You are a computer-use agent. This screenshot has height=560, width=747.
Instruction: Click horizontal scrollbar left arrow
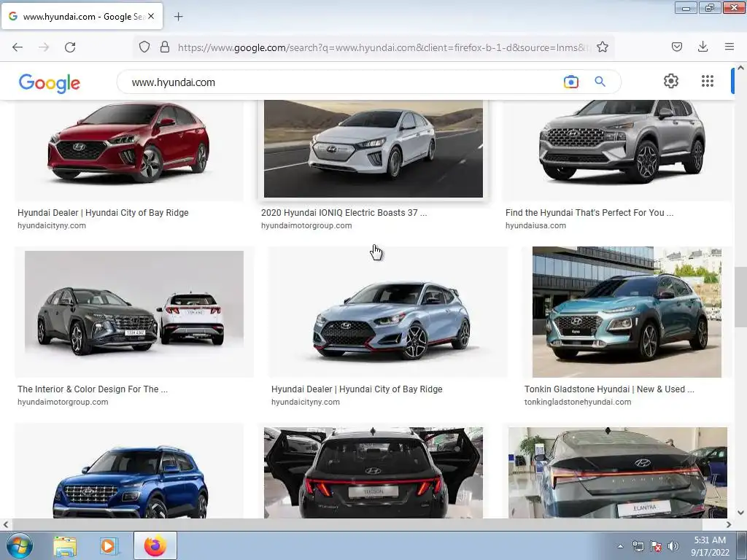click(x=6, y=524)
